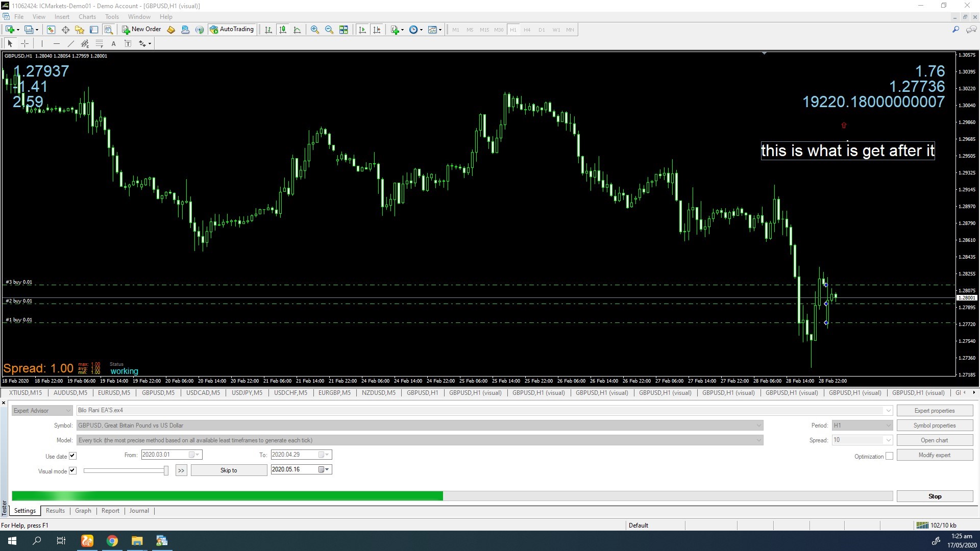
Task: Toggle the Market Watch window icon
Action: coord(51,30)
